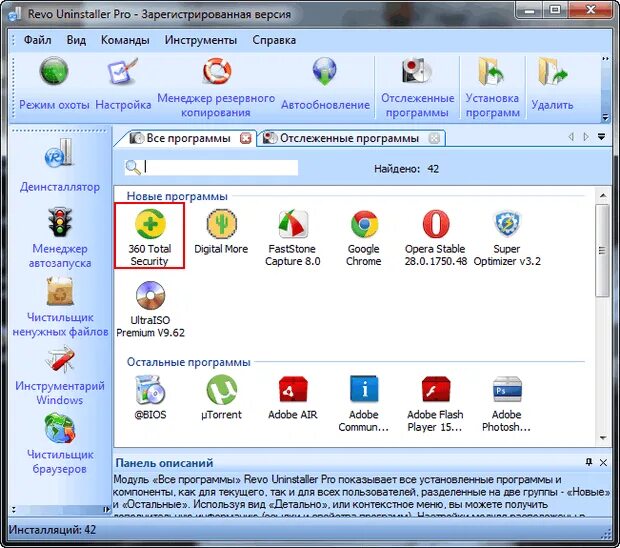Screen dimensions: 620x548
Task: Select Digital More cactus icon
Action: 221,224
